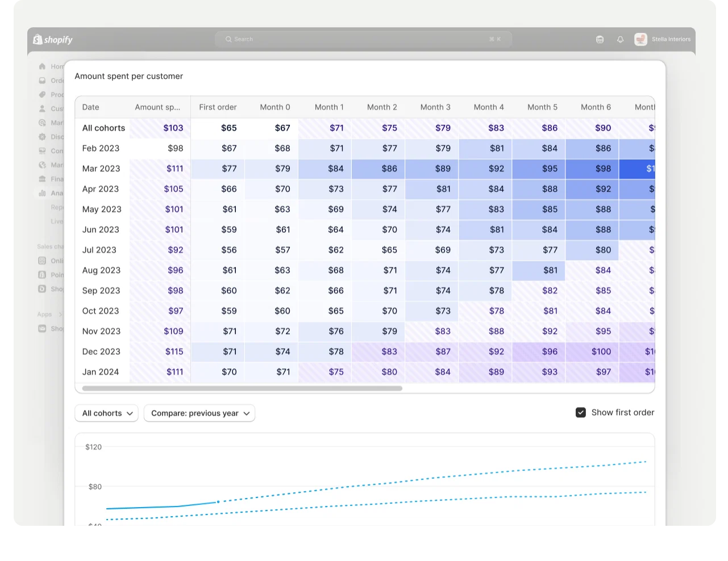Click the Shopify logo in the top bar
728x561 pixels.
[53, 39]
